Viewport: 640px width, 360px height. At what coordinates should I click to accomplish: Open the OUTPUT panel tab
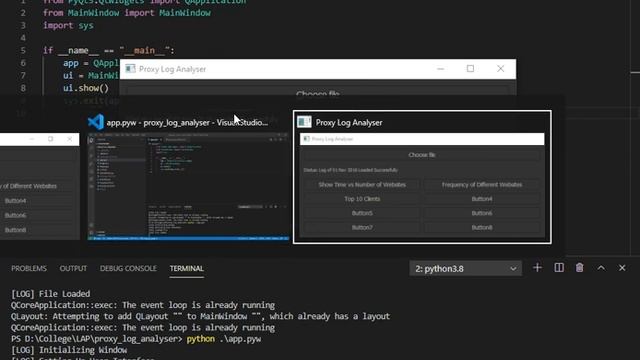(x=73, y=269)
